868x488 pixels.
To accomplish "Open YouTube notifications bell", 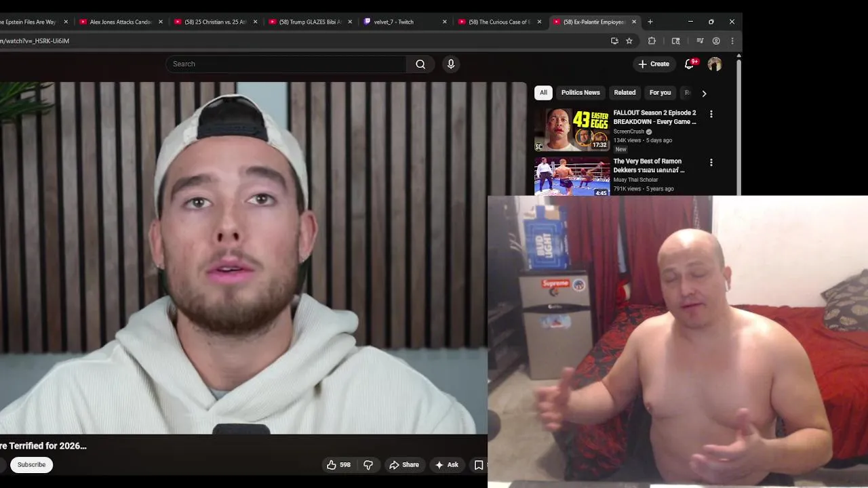I will pyautogui.click(x=689, y=64).
